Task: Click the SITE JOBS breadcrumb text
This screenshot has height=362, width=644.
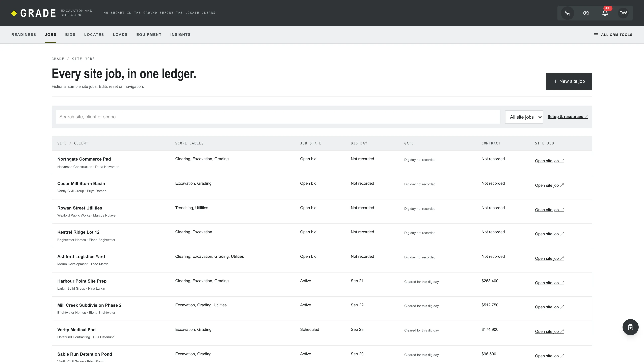Action: click(84, 59)
